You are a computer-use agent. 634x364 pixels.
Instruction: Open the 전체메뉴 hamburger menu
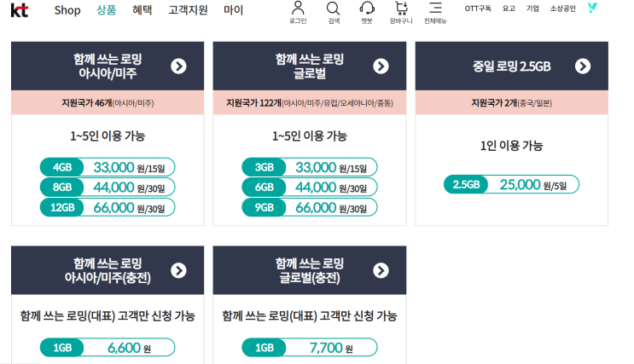click(x=435, y=12)
